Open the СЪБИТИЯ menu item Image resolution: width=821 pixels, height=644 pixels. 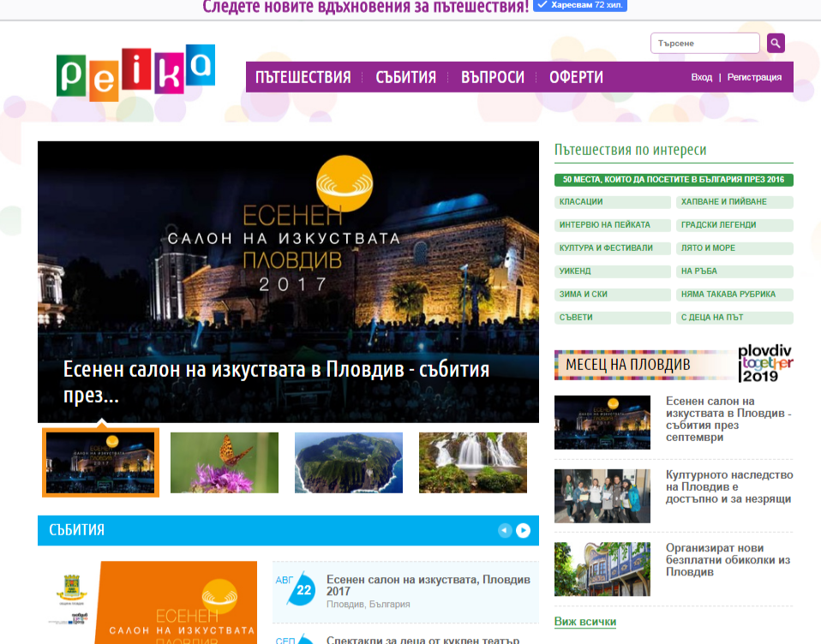pos(406,77)
